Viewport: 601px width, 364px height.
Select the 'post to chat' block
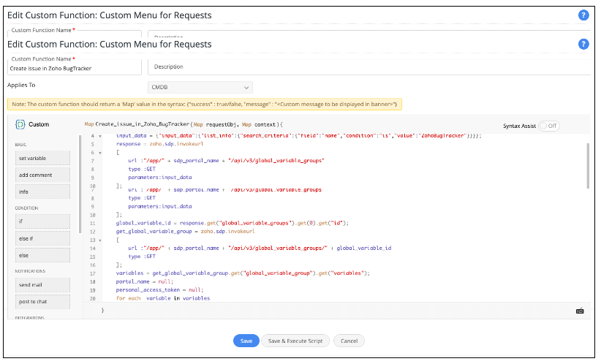pyautogui.click(x=42, y=302)
